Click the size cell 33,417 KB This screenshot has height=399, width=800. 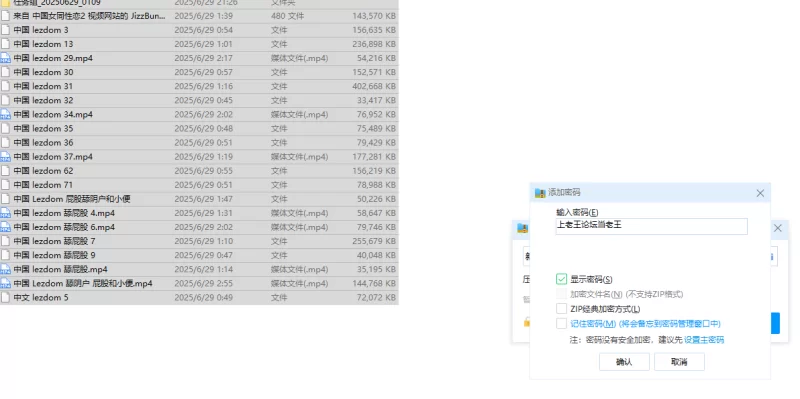point(376,100)
